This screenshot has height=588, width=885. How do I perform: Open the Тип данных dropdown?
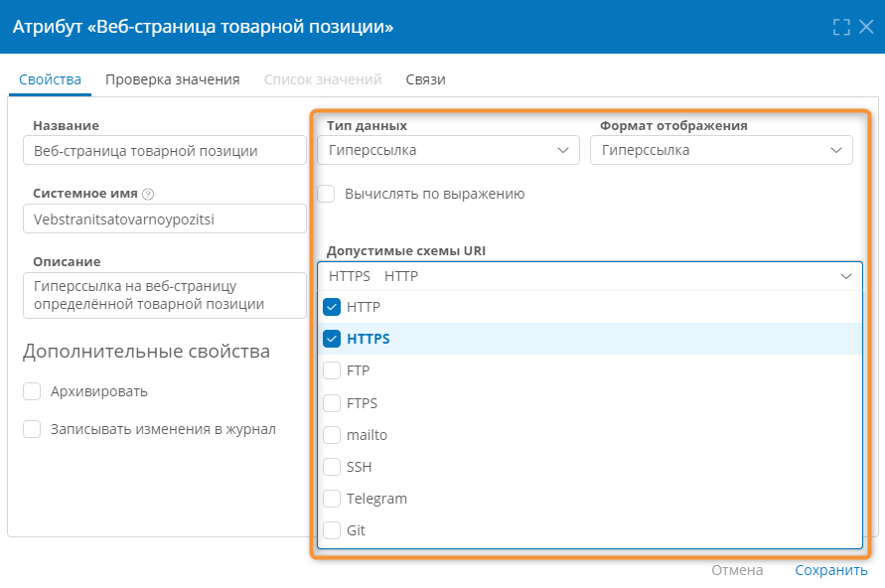[x=448, y=150]
